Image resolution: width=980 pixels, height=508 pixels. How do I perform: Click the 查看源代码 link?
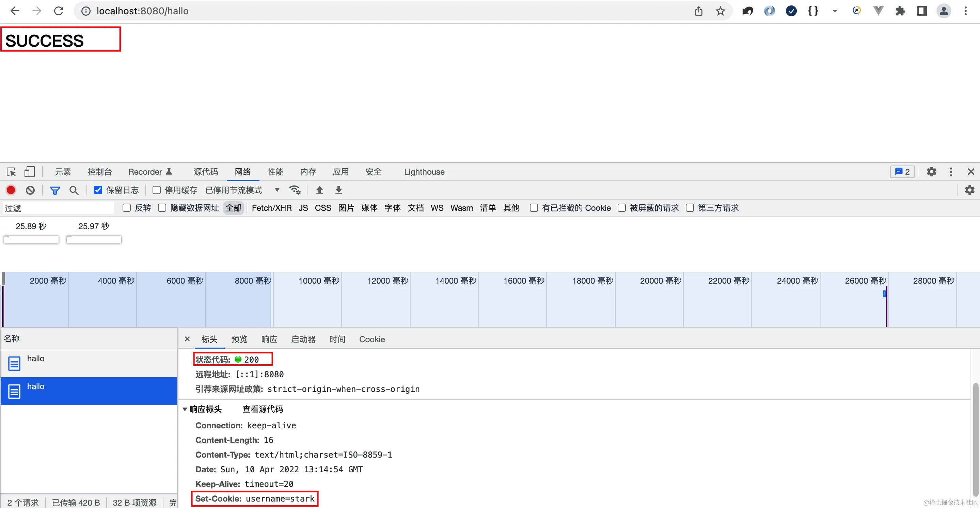[x=263, y=410]
